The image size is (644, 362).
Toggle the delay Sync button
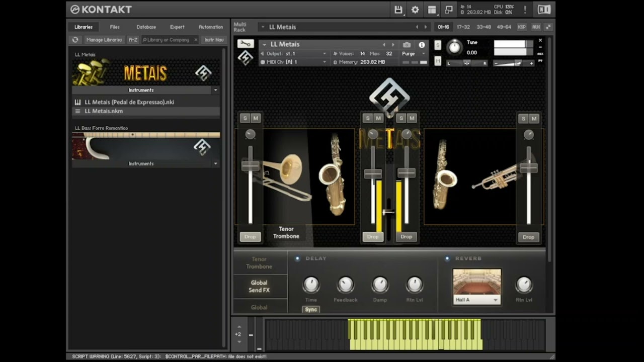tap(311, 309)
